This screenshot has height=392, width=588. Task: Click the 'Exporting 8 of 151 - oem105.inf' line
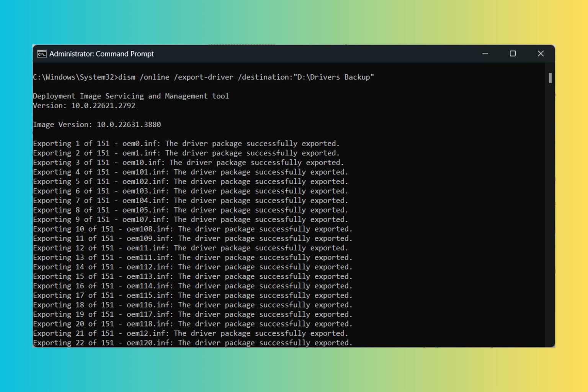pyautogui.click(x=191, y=210)
